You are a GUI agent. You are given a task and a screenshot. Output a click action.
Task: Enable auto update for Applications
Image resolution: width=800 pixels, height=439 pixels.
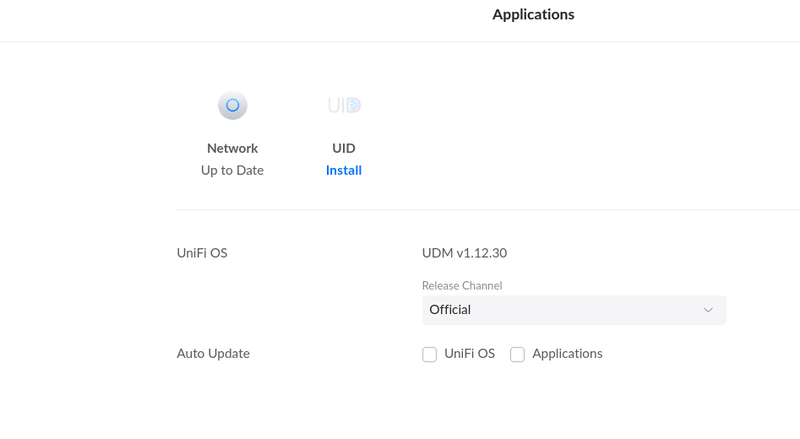click(x=517, y=354)
